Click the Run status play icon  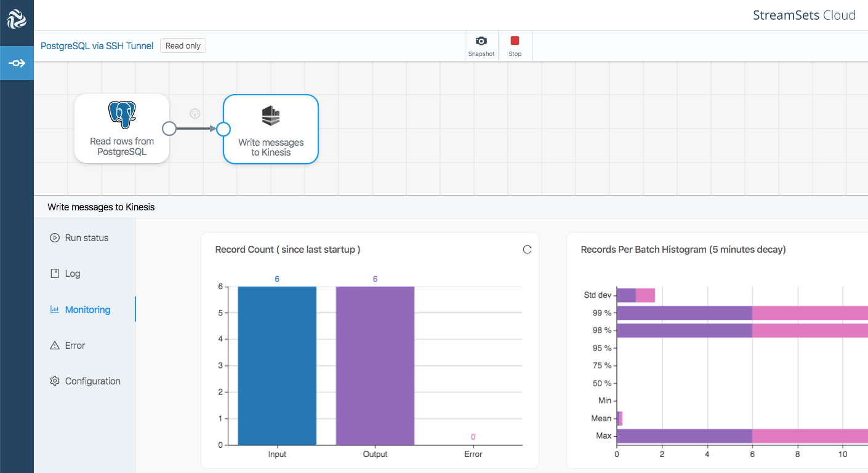click(x=55, y=237)
